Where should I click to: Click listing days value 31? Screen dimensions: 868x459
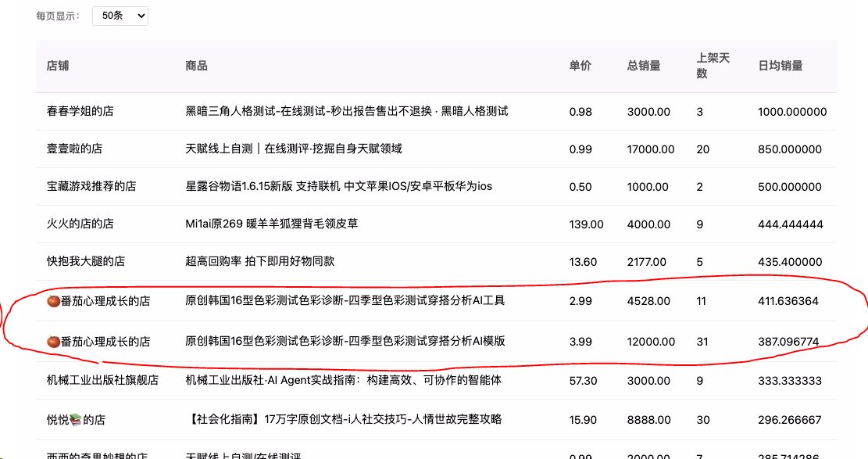click(x=702, y=342)
